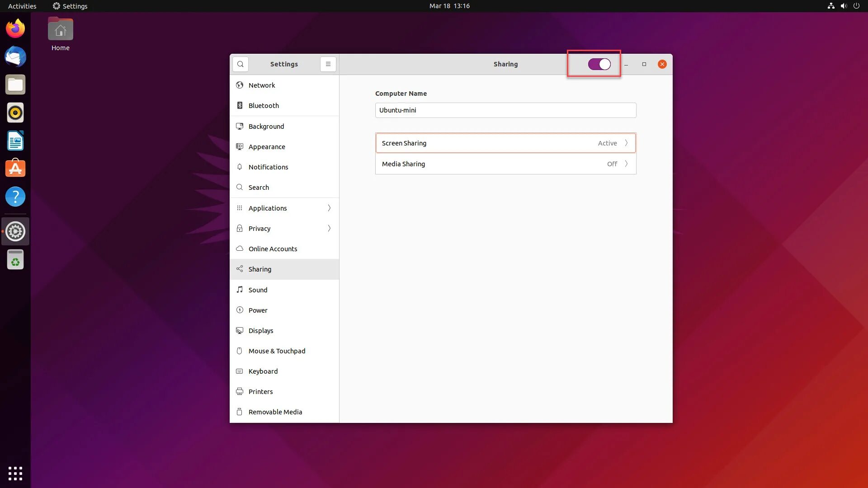Click the search icon in Settings header
Screen dimensions: 868x488
241,64
